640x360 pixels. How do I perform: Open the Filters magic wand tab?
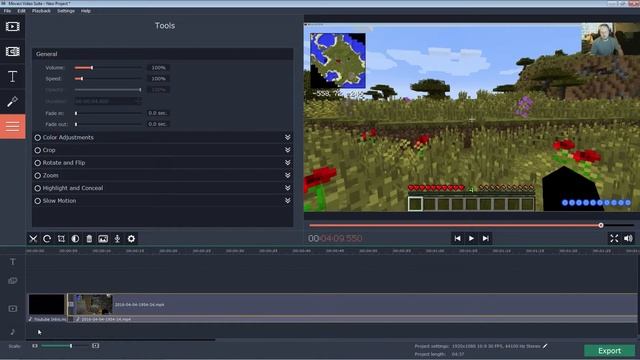(x=13, y=101)
